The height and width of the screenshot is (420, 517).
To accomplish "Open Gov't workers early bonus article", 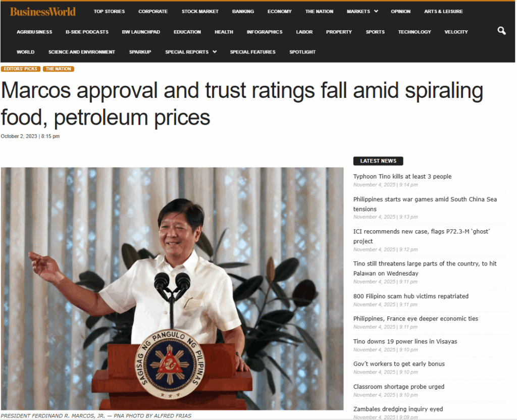I will 399,364.
